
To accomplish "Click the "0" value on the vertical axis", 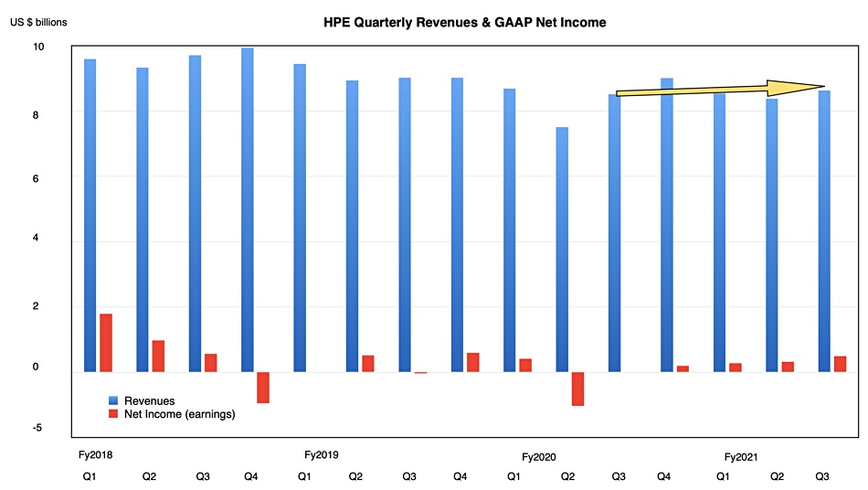I will 36,367.
